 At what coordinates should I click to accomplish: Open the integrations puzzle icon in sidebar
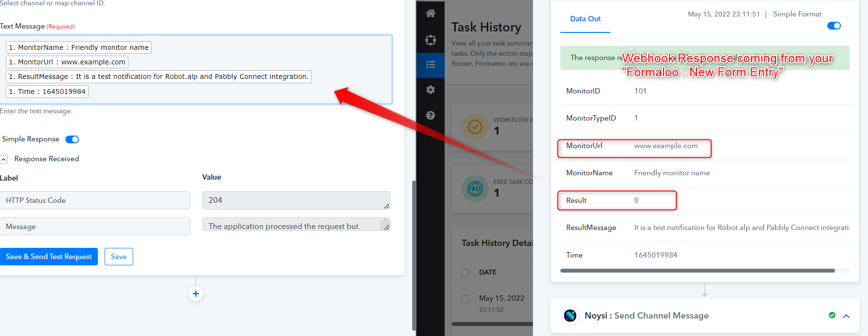click(x=430, y=40)
